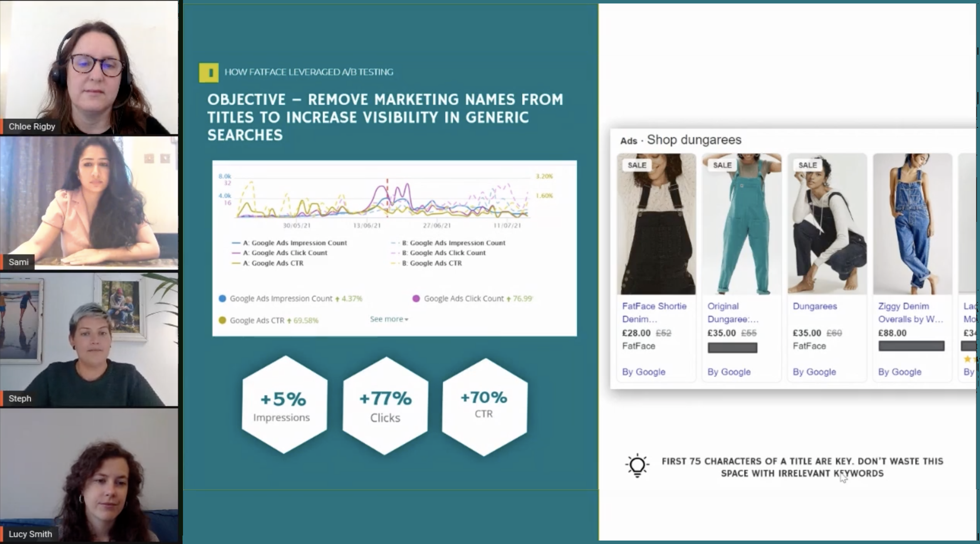Click the SALE badge on FatFace Shortie

[x=636, y=165]
